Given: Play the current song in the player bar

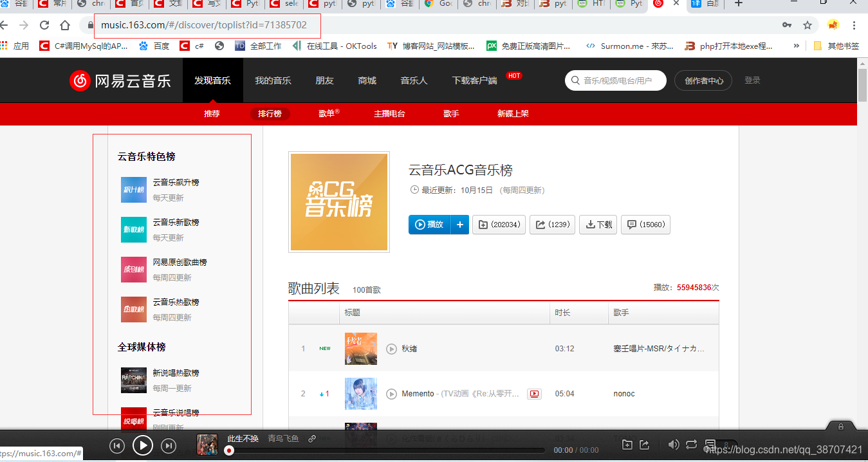Looking at the screenshot, I should click(143, 445).
